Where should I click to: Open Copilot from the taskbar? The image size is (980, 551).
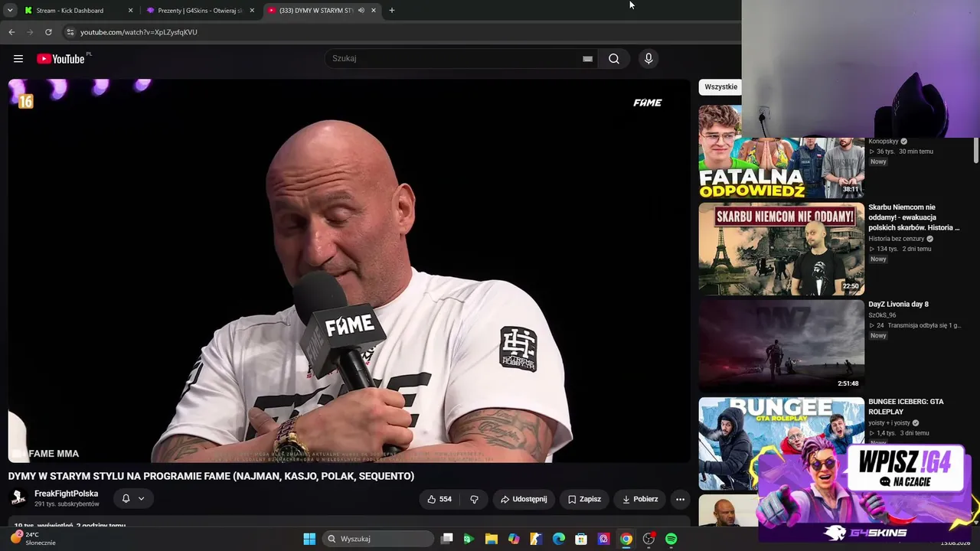(514, 539)
